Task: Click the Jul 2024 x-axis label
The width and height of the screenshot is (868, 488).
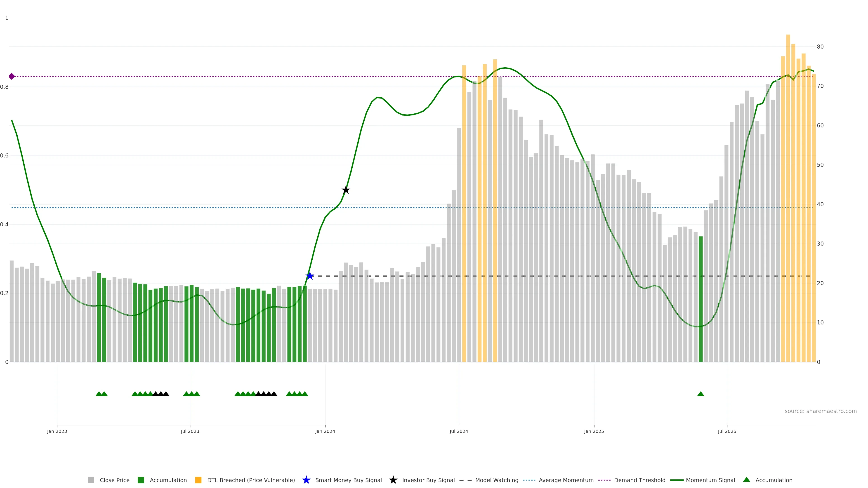Action: [x=459, y=431]
